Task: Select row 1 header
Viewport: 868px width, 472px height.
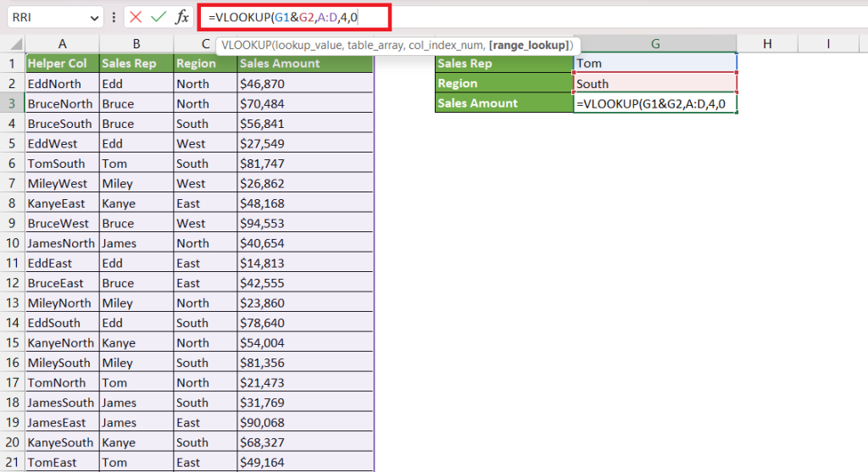Action: (12, 64)
